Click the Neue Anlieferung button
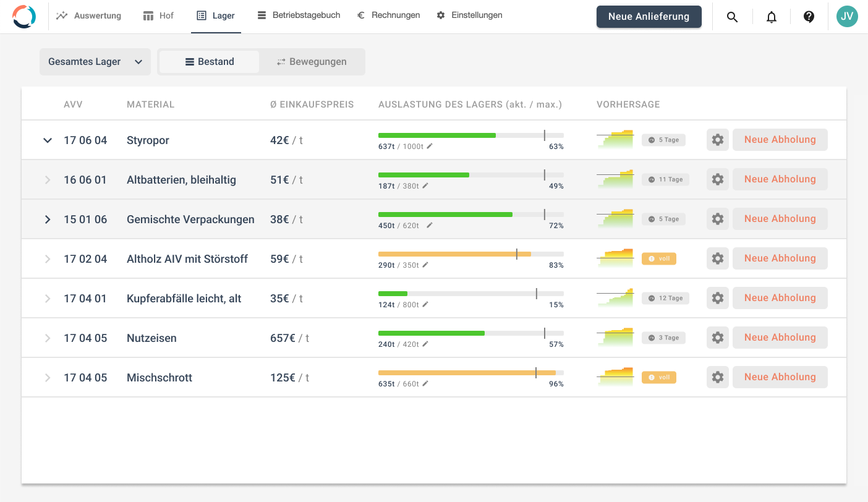The height and width of the screenshot is (502, 868). [x=649, y=17]
